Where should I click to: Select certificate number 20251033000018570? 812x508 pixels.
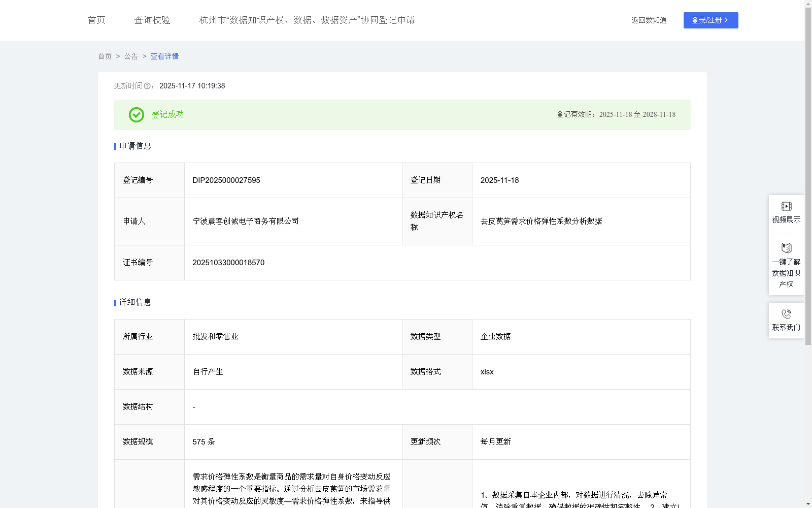click(x=228, y=263)
